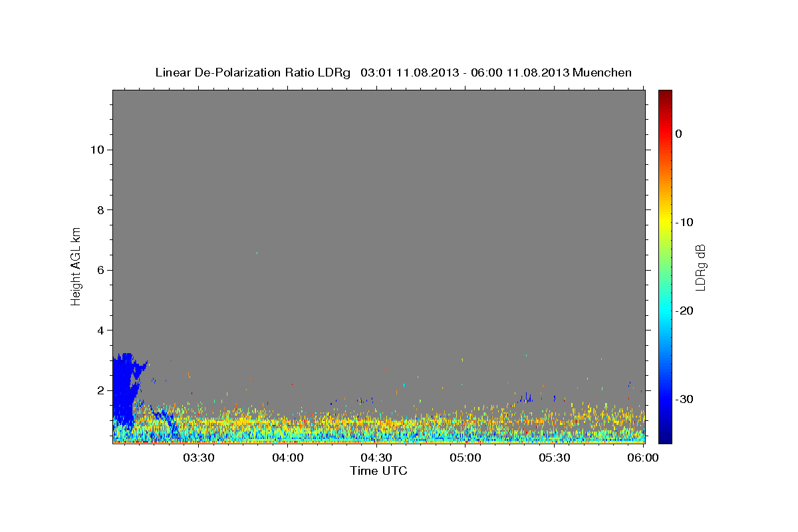Click the LDRg dB colorbar label
Viewport: 798px width, 532px height.
pyautogui.click(x=700, y=267)
